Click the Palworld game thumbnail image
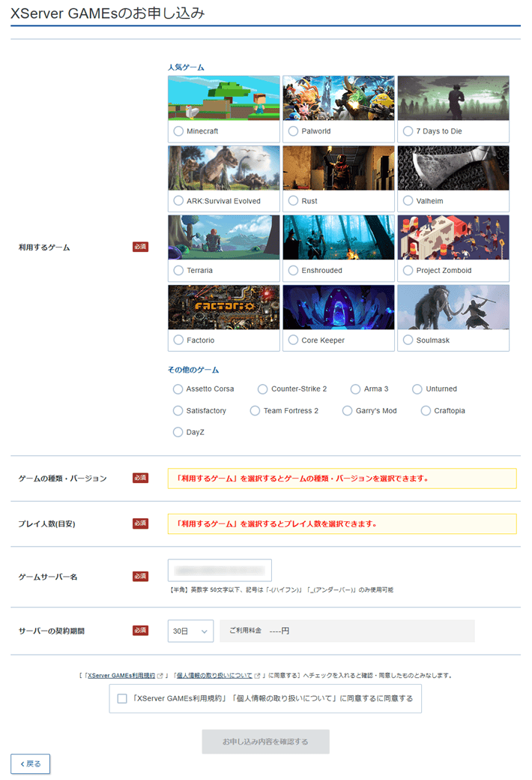532x780 pixels. tap(339, 98)
